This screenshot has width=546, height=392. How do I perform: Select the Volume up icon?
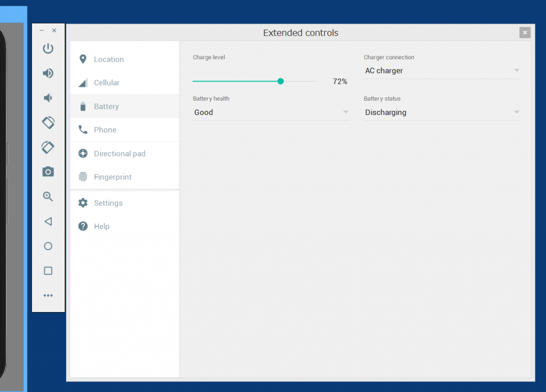coord(48,73)
